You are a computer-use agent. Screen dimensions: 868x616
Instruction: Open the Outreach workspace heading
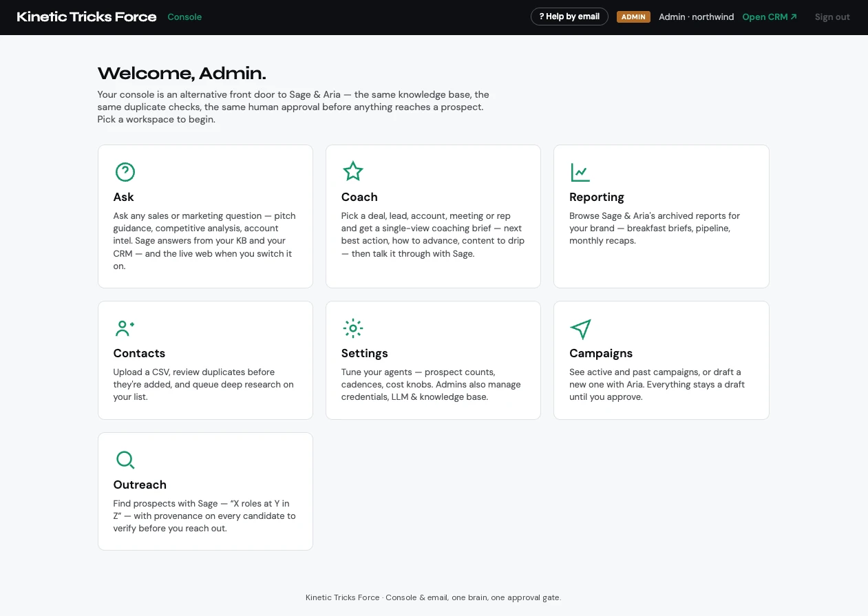140,485
